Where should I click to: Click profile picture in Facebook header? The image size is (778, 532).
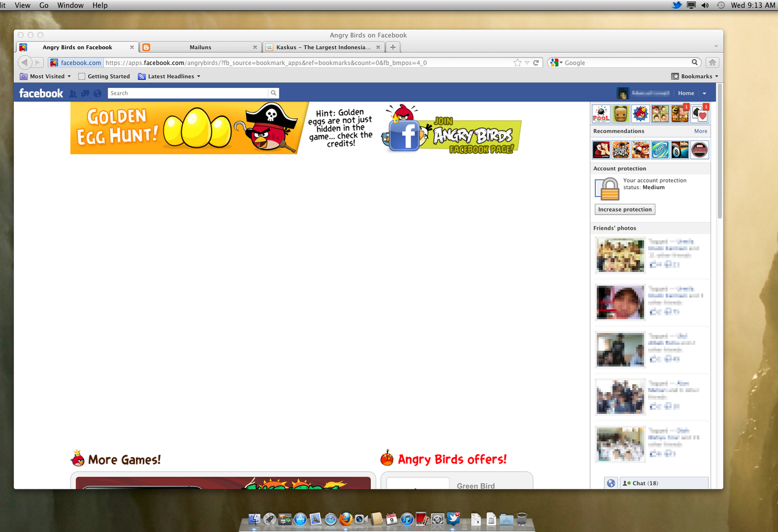622,94
